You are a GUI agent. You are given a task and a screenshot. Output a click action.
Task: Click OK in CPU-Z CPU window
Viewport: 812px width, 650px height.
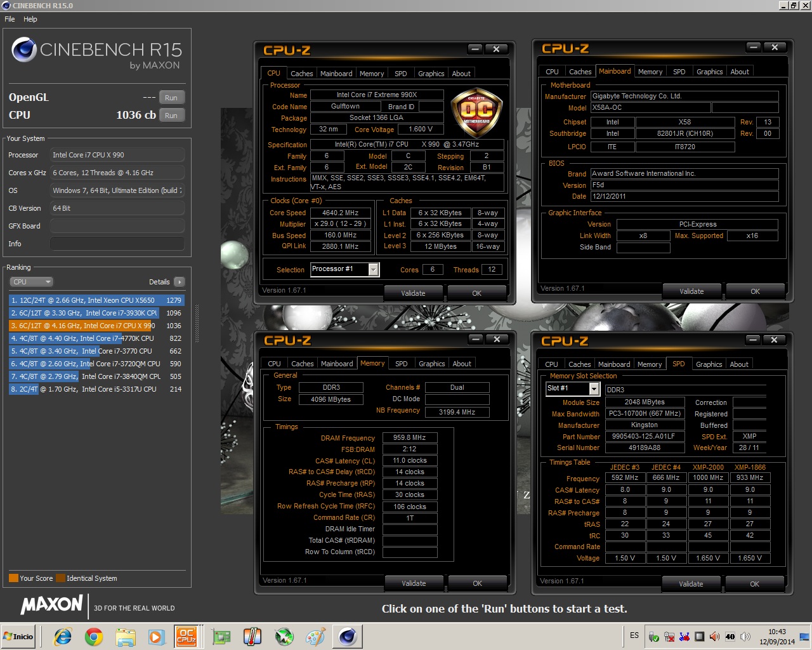[x=477, y=293]
